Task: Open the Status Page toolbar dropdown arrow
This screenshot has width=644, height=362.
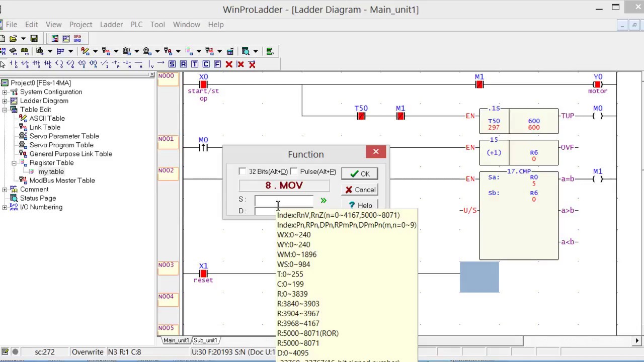Action: tap(255, 51)
